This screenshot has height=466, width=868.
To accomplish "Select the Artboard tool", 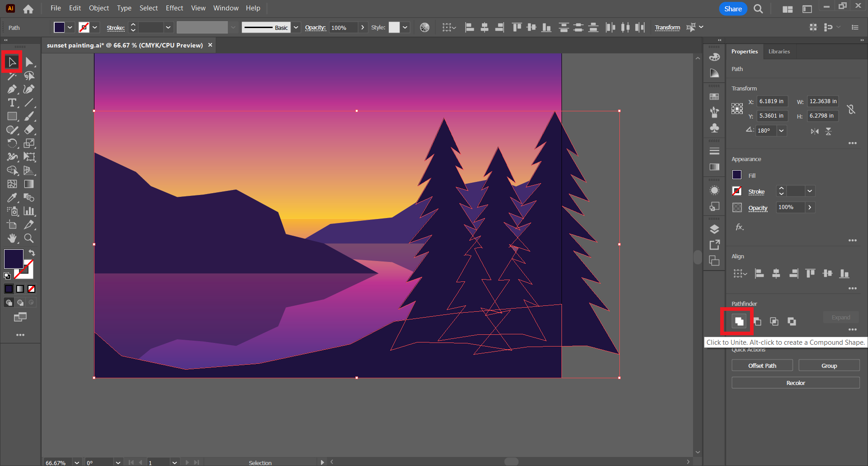I will pos(12,225).
